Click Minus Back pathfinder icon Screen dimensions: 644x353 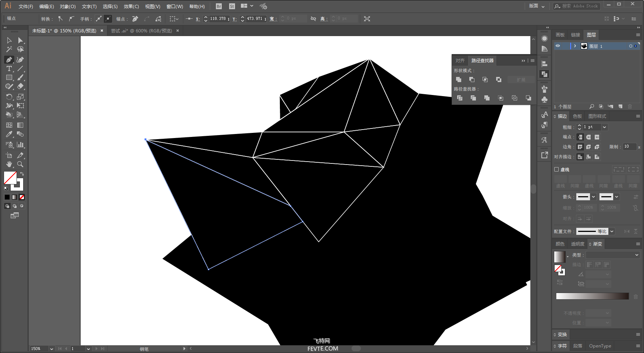pos(528,98)
